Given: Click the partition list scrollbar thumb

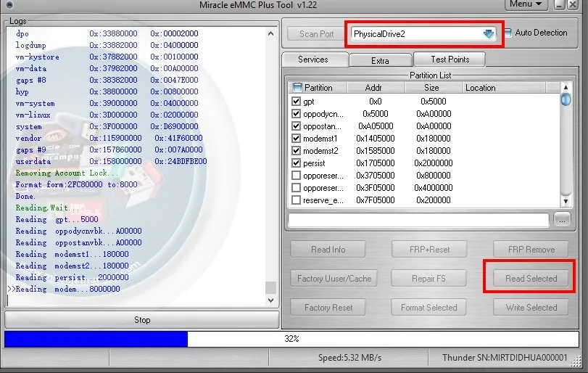Looking at the screenshot, I should click(x=566, y=100).
